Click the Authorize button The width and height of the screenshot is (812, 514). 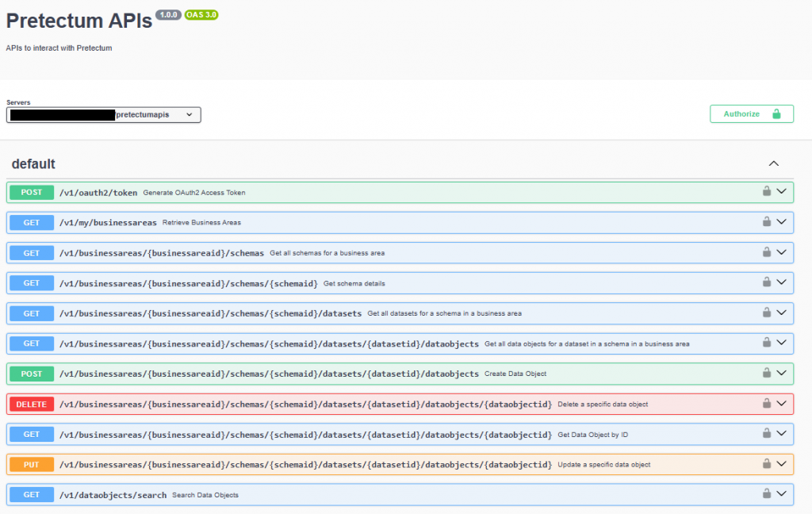tap(752, 114)
